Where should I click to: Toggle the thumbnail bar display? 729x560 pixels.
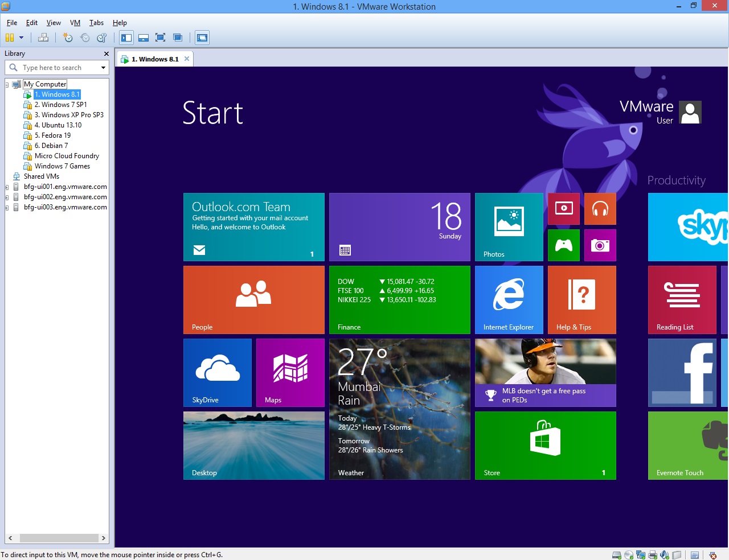pos(143,38)
